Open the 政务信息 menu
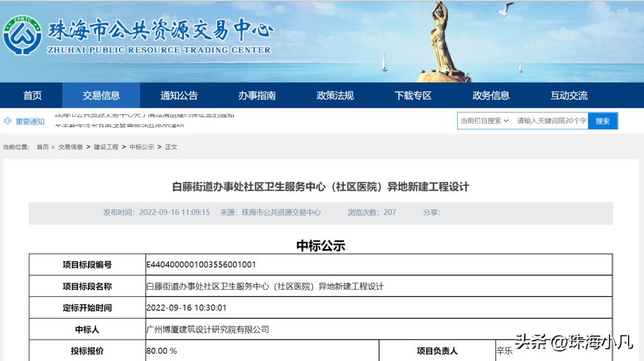644x361 pixels. click(490, 95)
